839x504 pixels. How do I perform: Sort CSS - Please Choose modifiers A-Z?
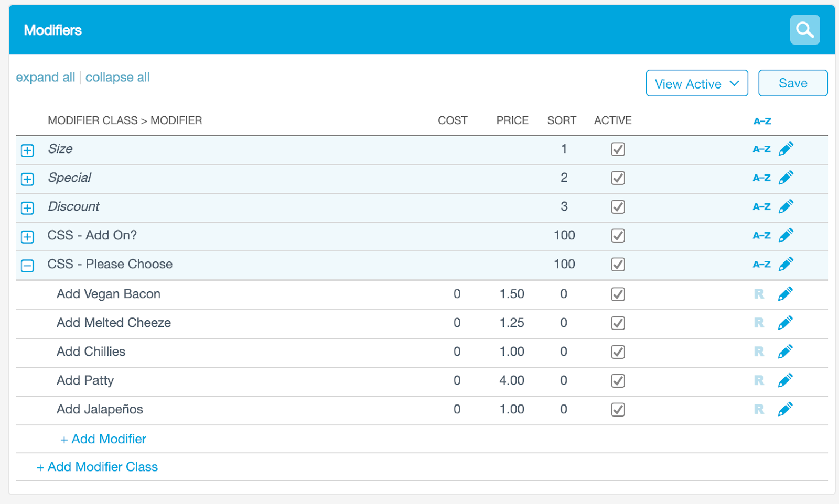(761, 265)
